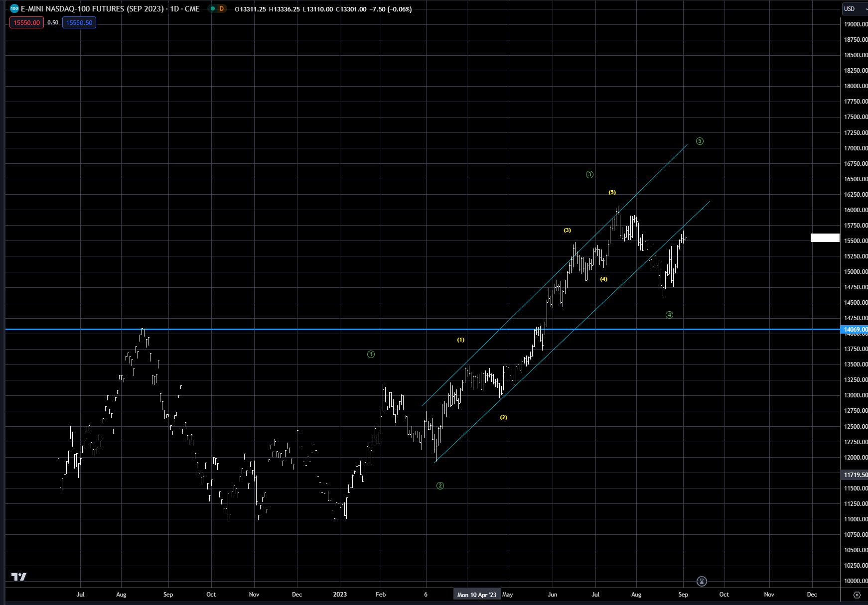Open chart settings via the gear icon

(x=857, y=595)
